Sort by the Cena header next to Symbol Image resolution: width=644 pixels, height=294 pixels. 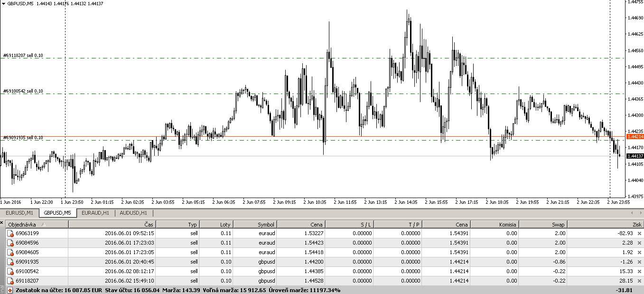pos(301,224)
